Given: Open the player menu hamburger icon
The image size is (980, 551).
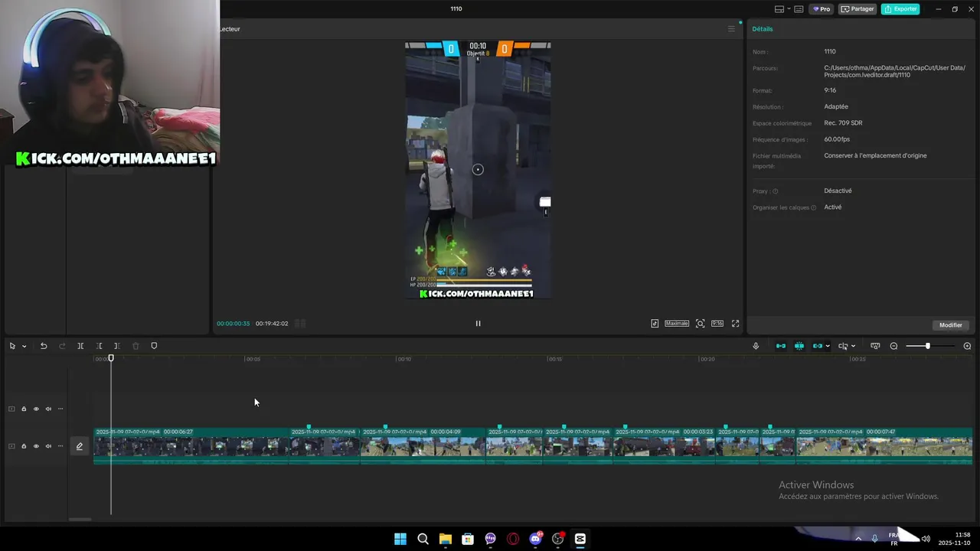Looking at the screenshot, I should pos(731,29).
